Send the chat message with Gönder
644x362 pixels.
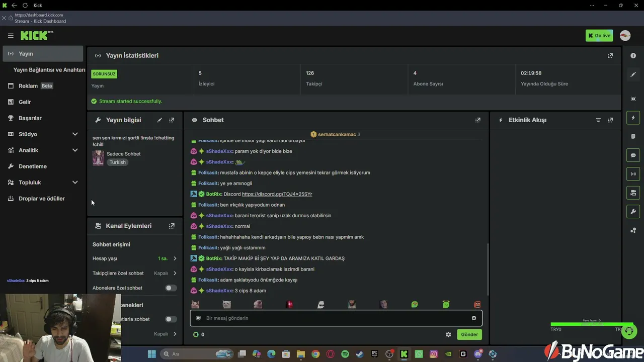click(469, 334)
